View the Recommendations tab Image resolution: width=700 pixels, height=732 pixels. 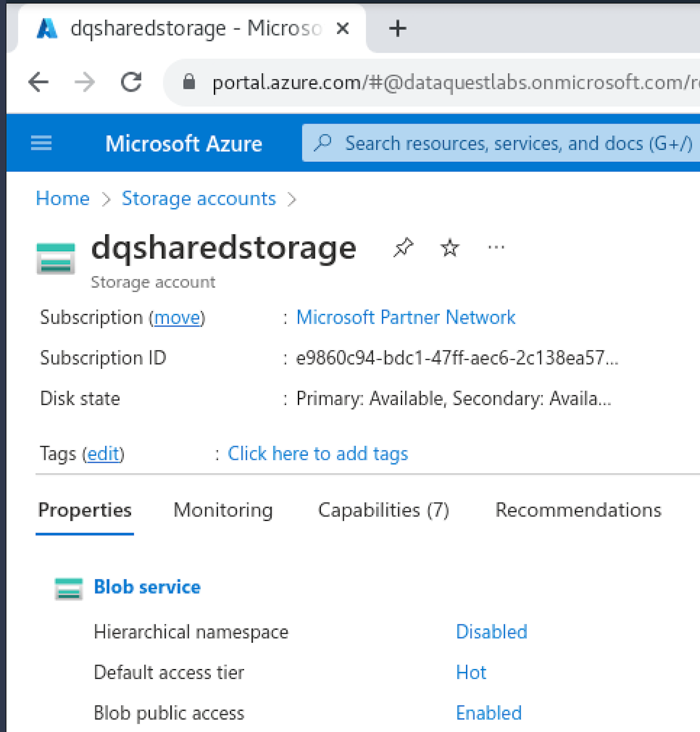click(x=578, y=510)
